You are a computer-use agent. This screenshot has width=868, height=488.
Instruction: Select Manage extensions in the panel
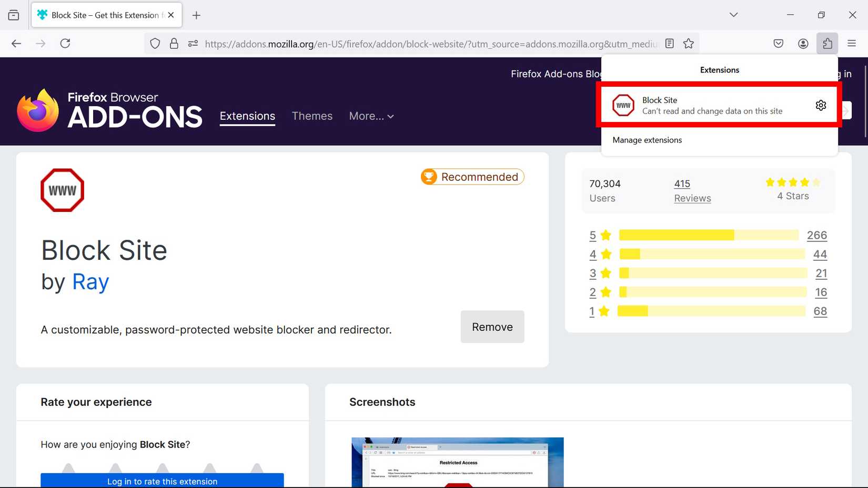point(647,140)
